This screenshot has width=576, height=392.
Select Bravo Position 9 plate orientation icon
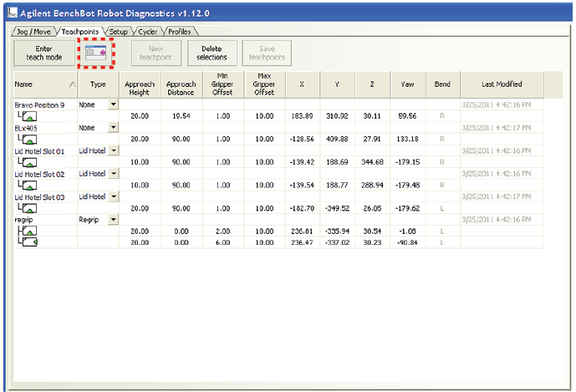coord(28,115)
